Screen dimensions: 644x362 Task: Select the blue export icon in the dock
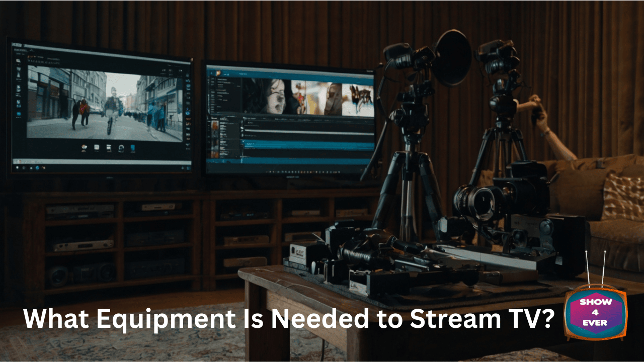click(133, 147)
